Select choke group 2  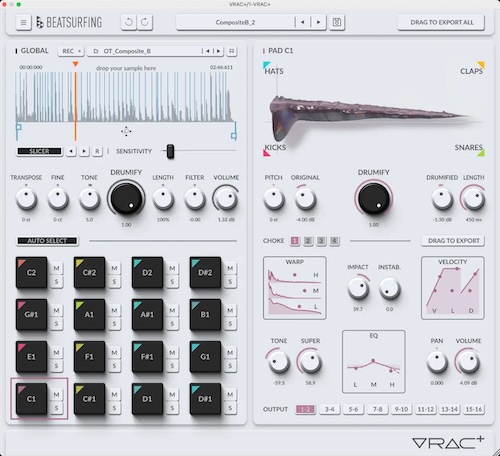(x=308, y=241)
